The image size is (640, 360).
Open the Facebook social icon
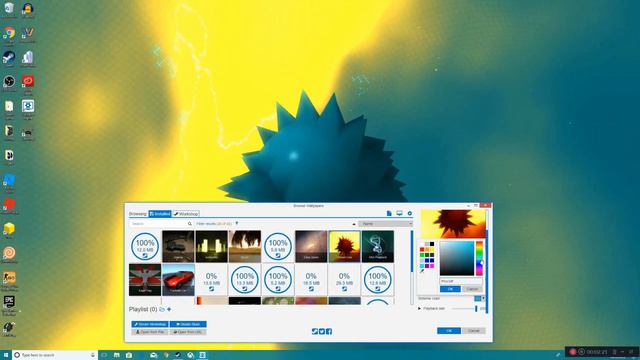pyautogui.click(x=329, y=331)
